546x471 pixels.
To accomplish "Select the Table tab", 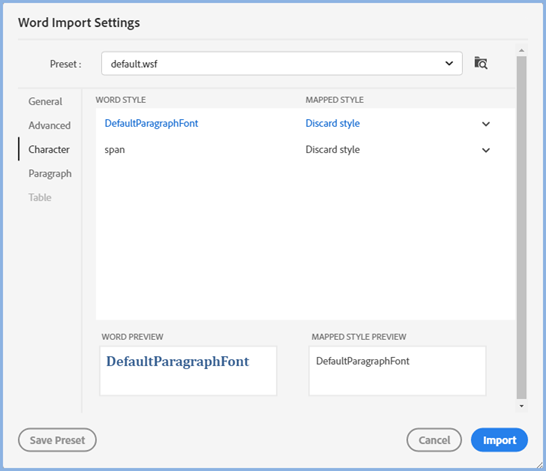I will point(40,197).
